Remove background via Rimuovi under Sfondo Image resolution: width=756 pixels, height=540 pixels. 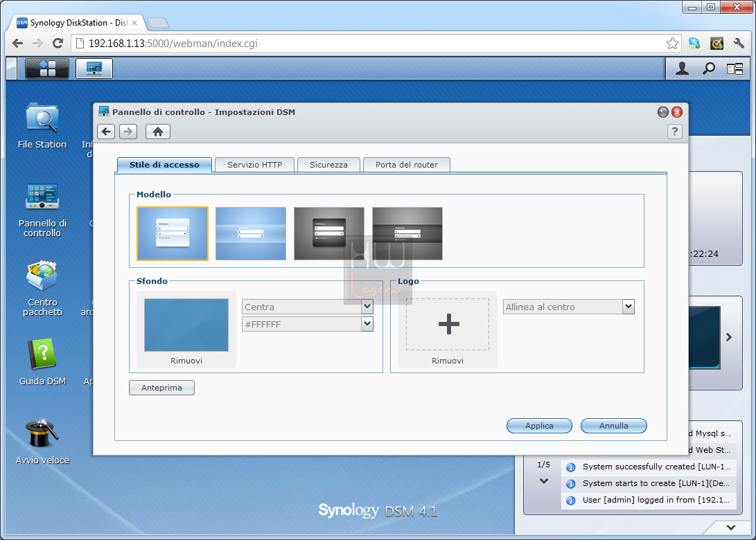[x=186, y=361]
